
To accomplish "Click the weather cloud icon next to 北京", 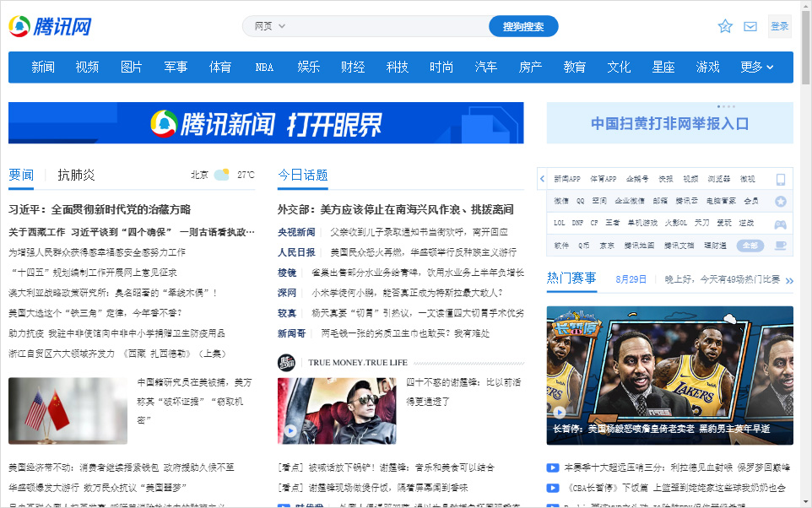I will coord(221,175).
